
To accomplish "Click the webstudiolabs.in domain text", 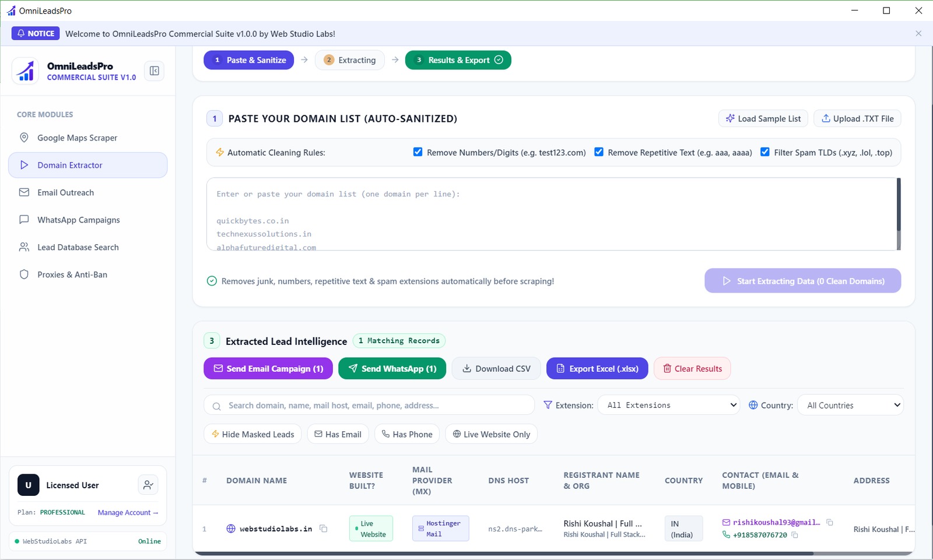I will (x=276, y=529).
